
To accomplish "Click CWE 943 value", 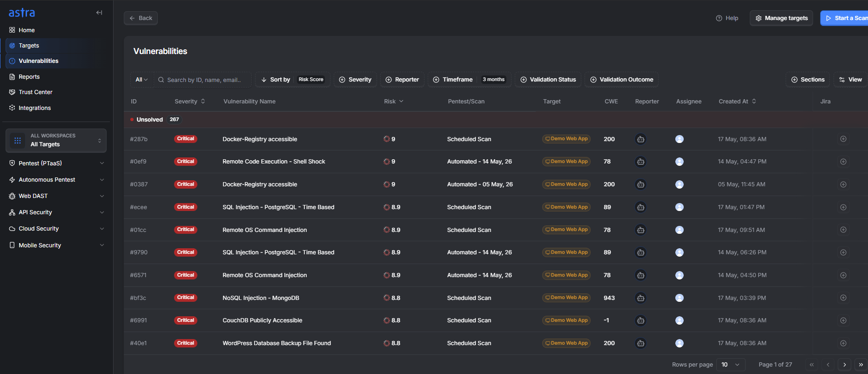I will pos(609,298).
